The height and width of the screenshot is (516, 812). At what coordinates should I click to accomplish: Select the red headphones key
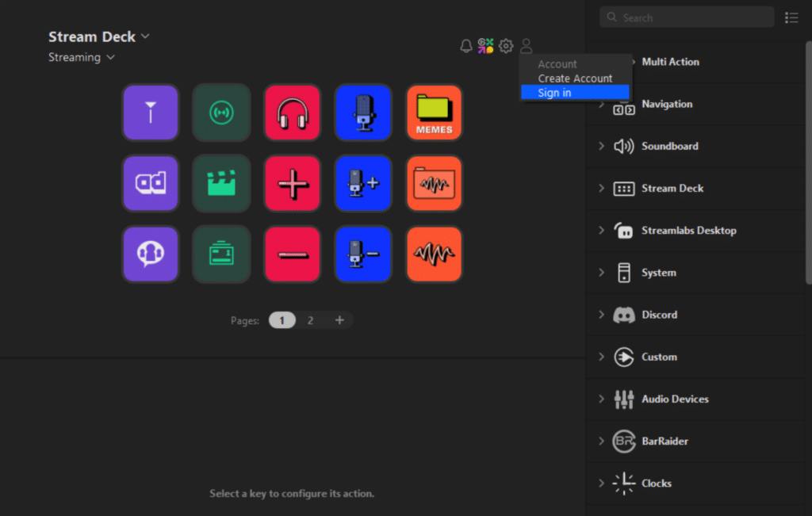[293, 113]
